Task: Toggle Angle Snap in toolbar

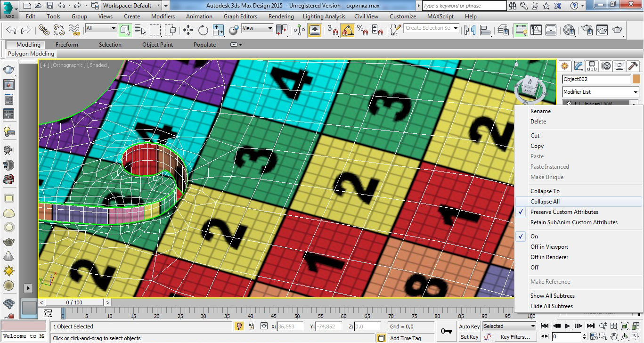Action: pos(348,30)
